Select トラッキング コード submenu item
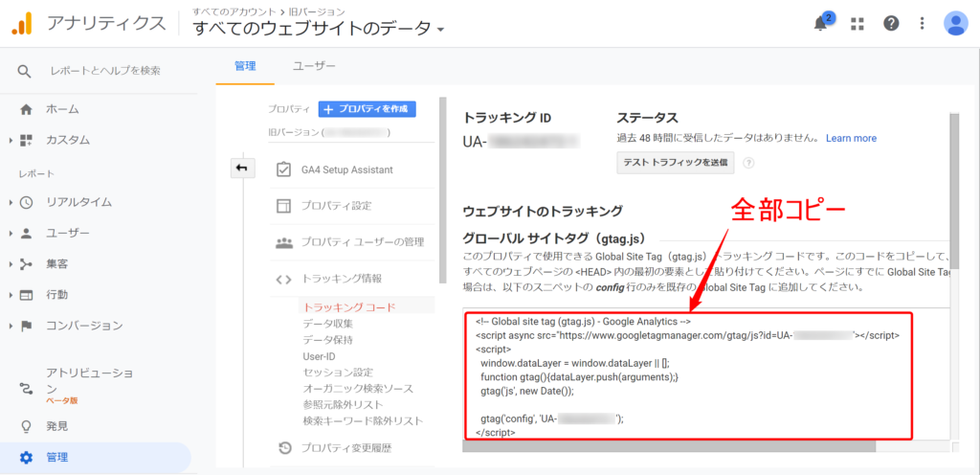Image resolution: width=980 pixels, height=475 pixels. point(349,306)
